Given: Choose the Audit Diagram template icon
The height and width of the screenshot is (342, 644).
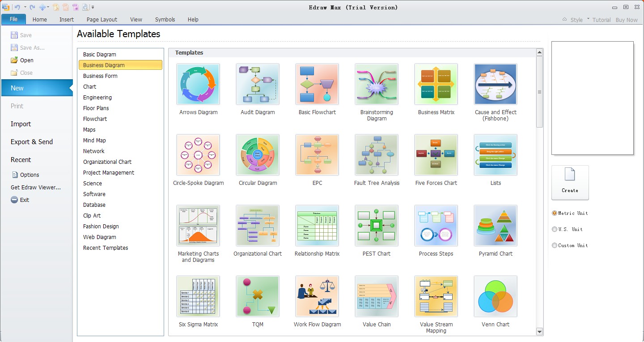Looking at the screenshot, I should (x=258, y=84).
